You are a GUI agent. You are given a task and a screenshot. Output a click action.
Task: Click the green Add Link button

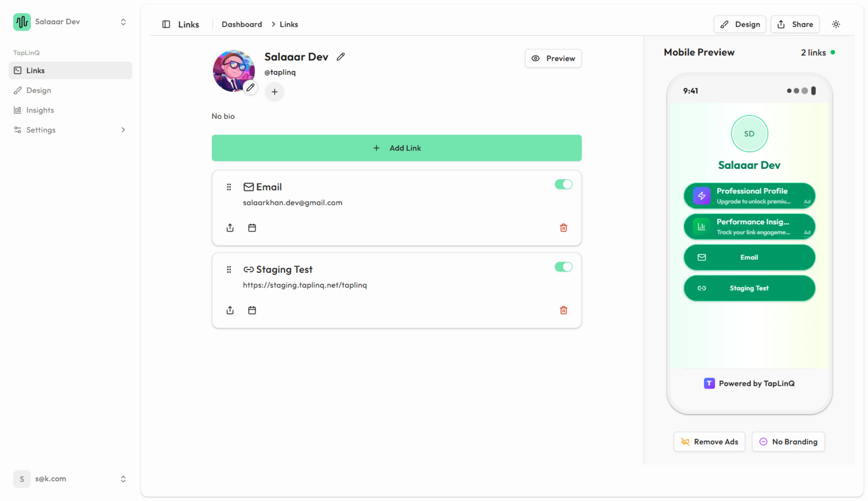point(396,148)
